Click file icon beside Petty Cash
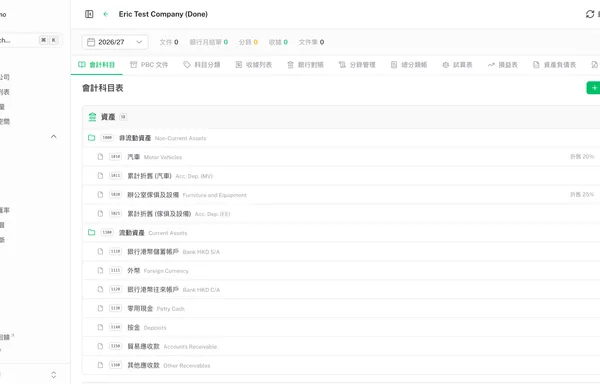This screenshot has height=384, width=600. click(100, 308)
